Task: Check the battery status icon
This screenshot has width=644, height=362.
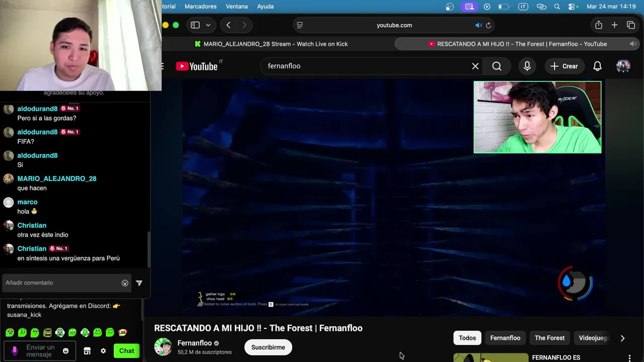Action: (503, 7)
